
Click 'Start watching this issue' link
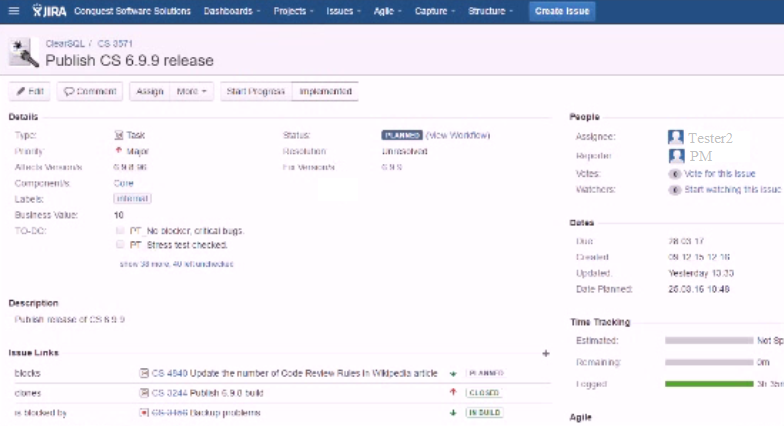(x=732, y=190)
